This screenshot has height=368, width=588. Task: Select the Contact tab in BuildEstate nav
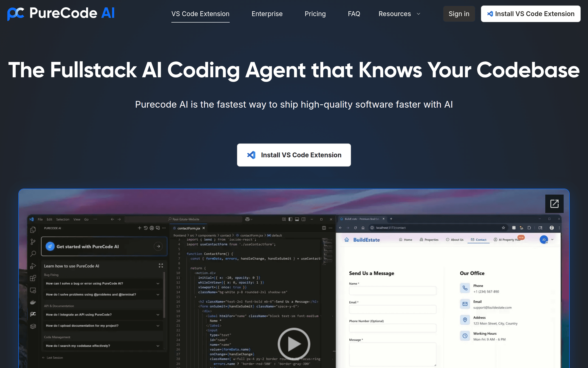pos(478,240)
